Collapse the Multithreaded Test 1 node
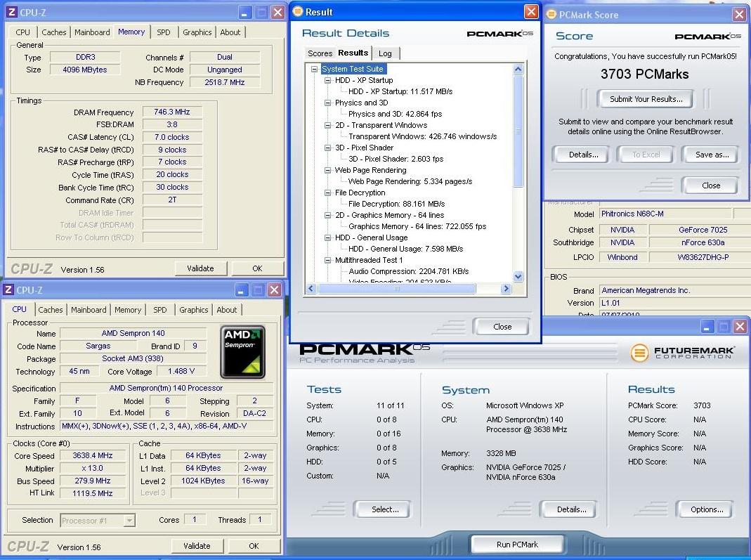The height and width of the screenshot is (560, 751). point(327,261)
